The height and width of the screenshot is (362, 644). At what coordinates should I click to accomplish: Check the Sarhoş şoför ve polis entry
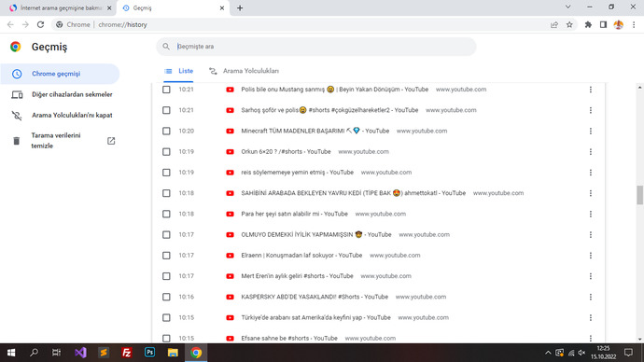point(166,110)
